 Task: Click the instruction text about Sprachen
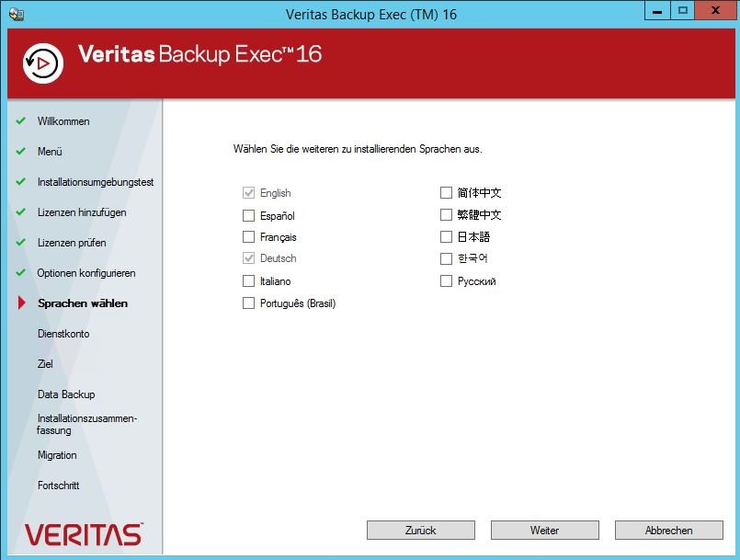(358, 149)
